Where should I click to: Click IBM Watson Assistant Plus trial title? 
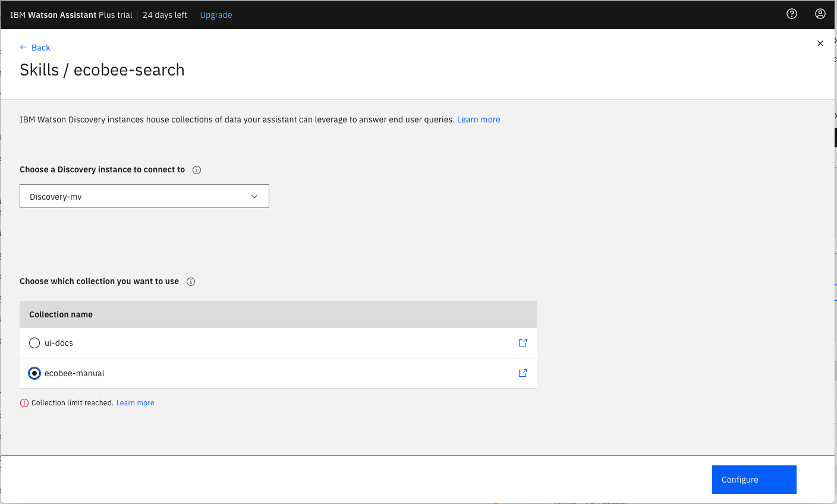(x=71, y=15)
